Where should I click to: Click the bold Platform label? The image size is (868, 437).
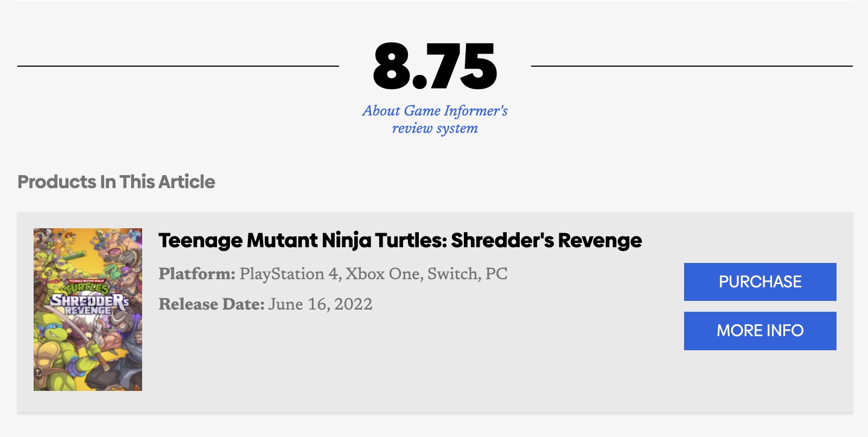coord(196,274)
